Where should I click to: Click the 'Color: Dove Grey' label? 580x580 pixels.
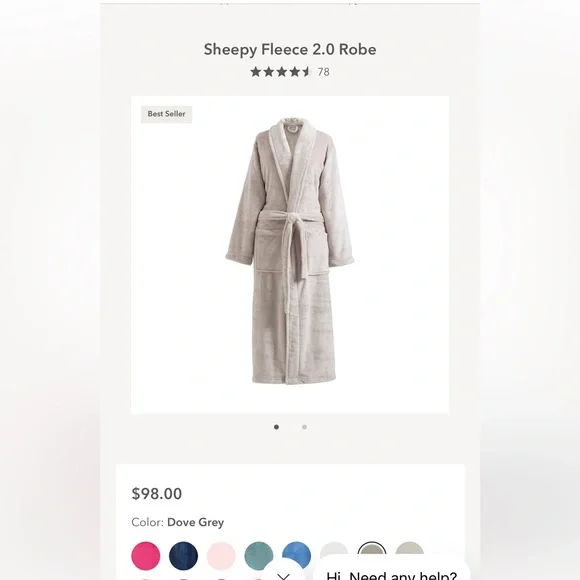pyautogui.click(x=178, y=522)
